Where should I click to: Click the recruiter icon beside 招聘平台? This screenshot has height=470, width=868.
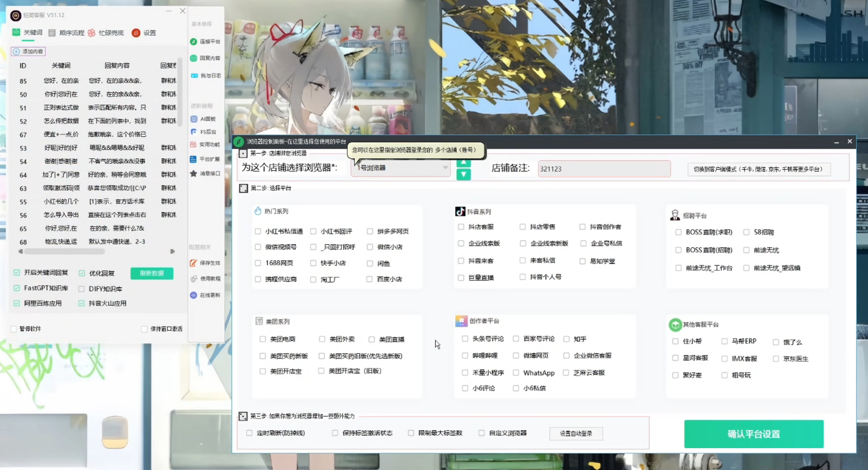pyautogui.click(x=675, y=215)
